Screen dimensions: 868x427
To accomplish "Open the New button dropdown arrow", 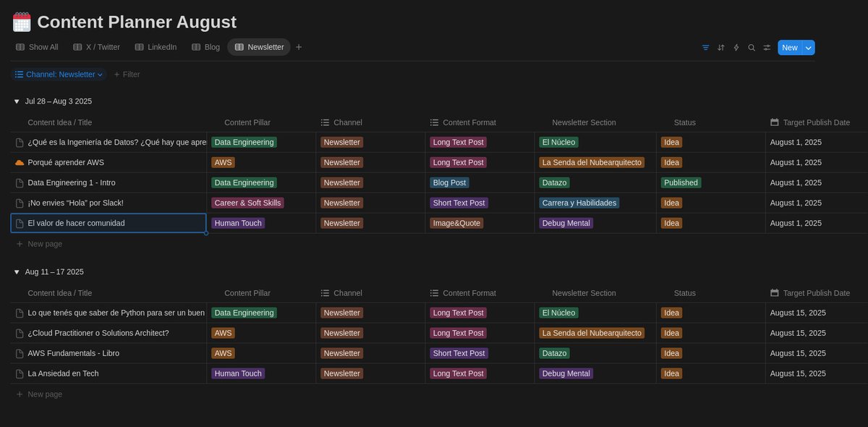I will coord(809,48).
